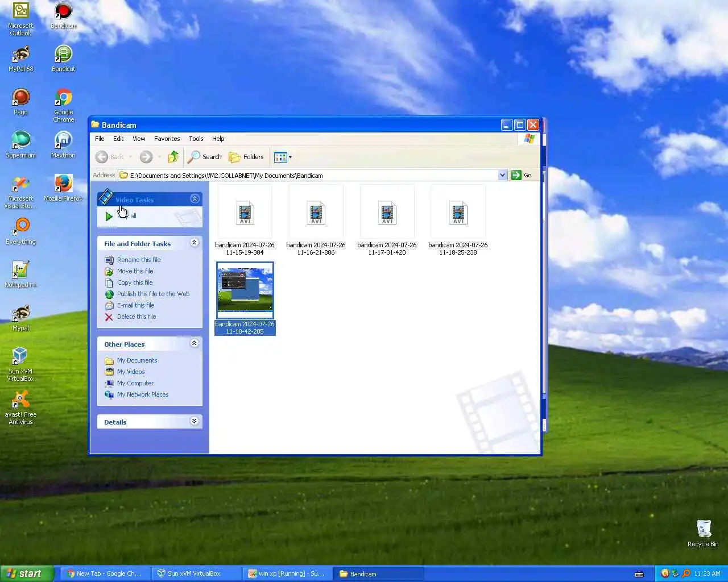Open Mypal desktop icon below Notepad++
The height and width of the screenshot is (582, 728).
click(20, 318)
